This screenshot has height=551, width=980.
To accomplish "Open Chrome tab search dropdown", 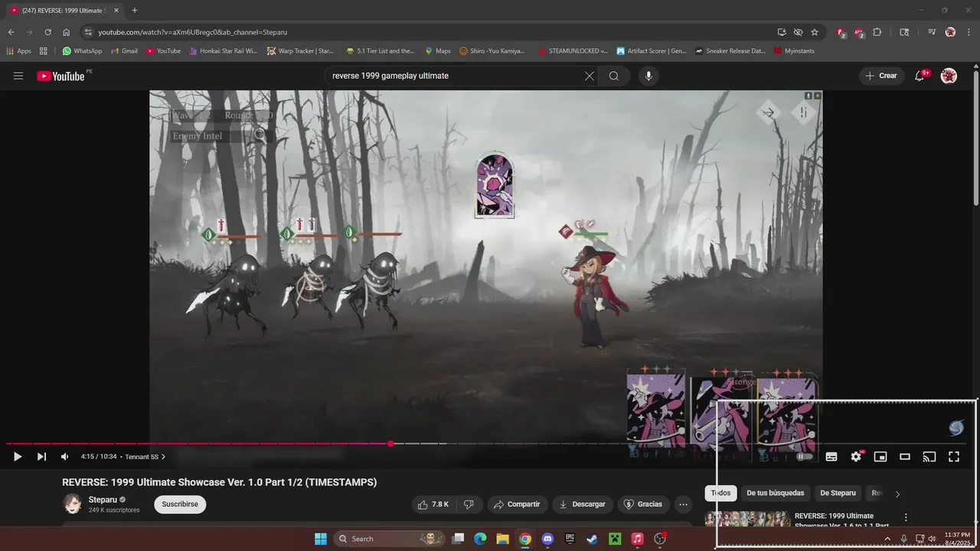I will pyautogui.click(x=904, y=32).
